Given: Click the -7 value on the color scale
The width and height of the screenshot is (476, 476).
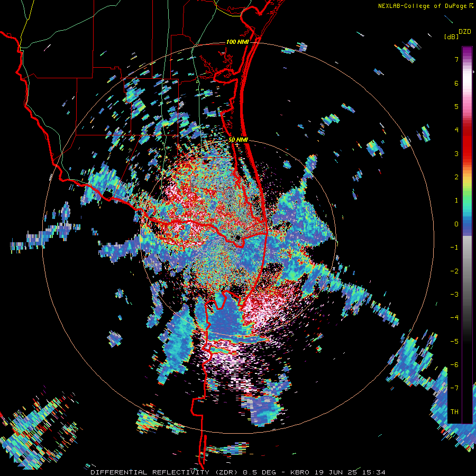Looking at the screenshot, I should pyautogui.click(x=454, y=388).
